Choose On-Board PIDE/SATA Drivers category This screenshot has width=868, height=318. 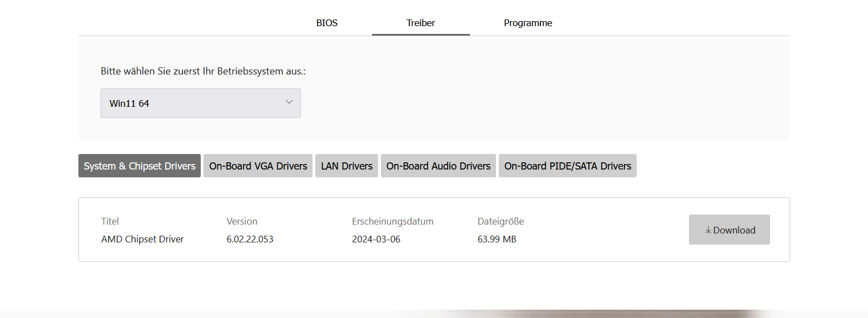pos(568,166)
